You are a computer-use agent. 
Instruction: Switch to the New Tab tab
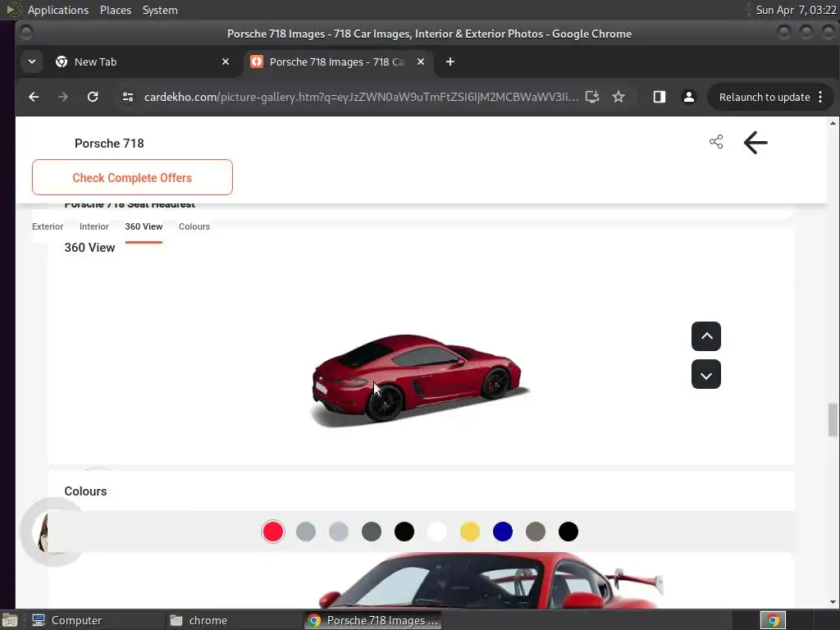pyautogui.click(x=142, y=62)
